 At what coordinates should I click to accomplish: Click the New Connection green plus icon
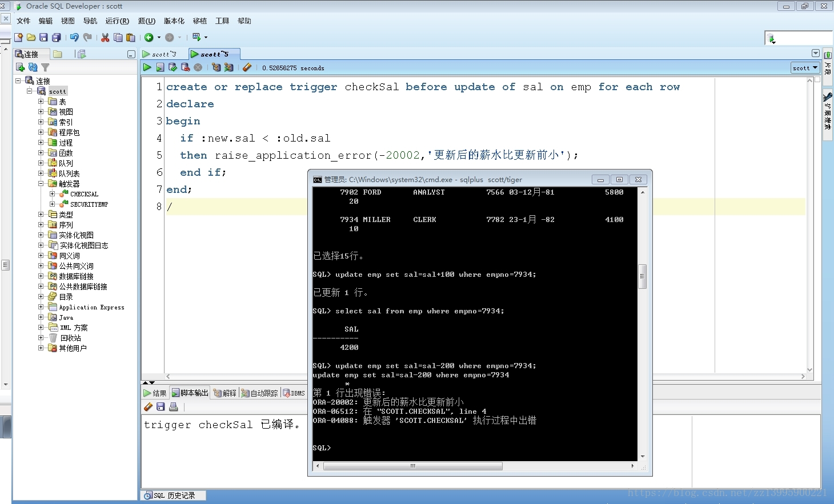[20, 67]
